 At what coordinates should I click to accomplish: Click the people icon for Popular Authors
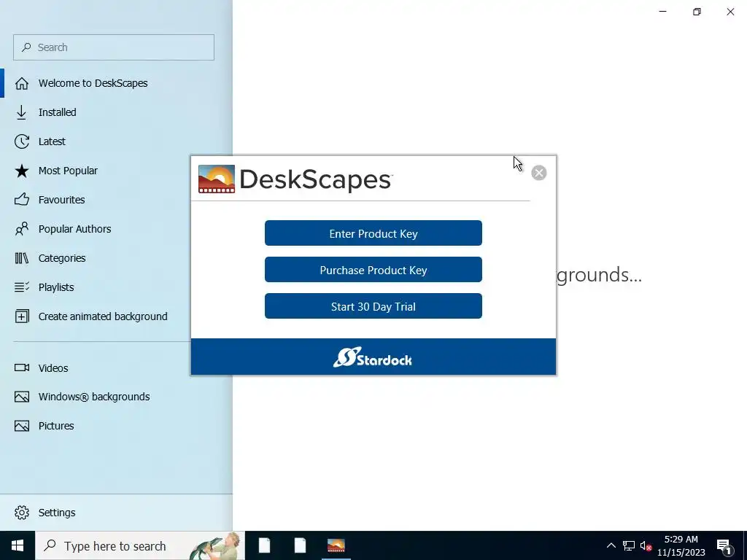[21, 229]
